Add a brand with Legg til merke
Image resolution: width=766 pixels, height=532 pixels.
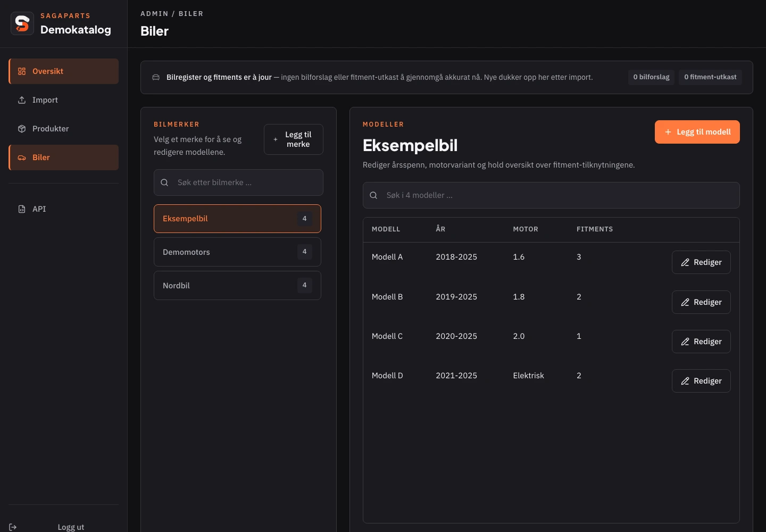coord(294,139)
